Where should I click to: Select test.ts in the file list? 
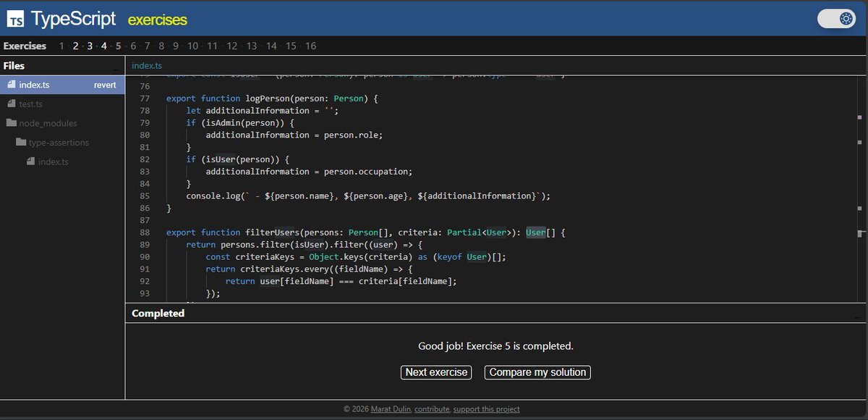(x=31, y=104)
